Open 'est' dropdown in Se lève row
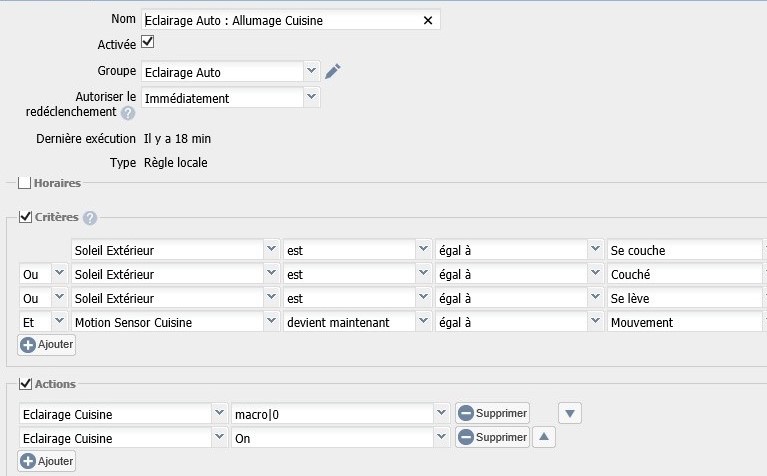 tap(423, 297)
